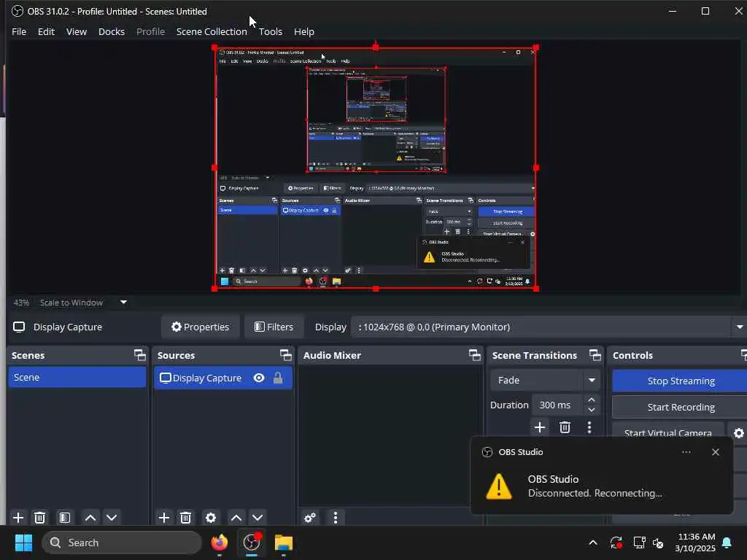Open virtual camera settings gear
Viewport: 747px width, 560px height.
pyautogui.click(x=739, y=433)
